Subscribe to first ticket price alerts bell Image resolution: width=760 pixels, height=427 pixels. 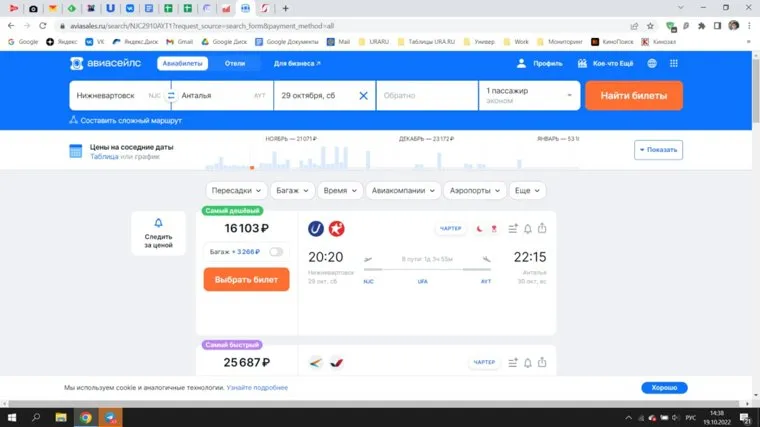point(527,228)
